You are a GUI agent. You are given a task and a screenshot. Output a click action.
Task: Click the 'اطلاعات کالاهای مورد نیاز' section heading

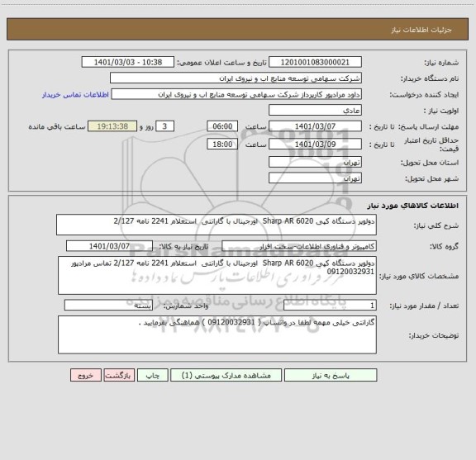coord(413,206)
